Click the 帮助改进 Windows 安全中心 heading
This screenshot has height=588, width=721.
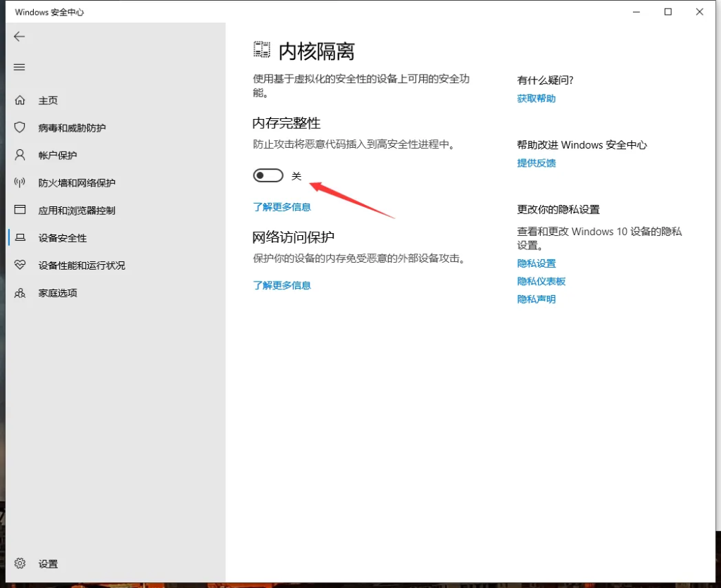click(582, 145)
